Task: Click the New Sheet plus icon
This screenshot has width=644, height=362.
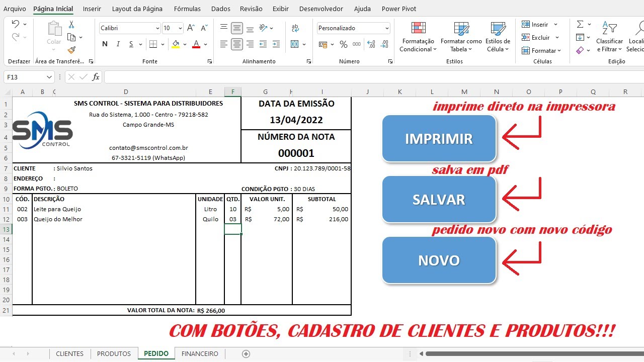Action: pos(246,354)
